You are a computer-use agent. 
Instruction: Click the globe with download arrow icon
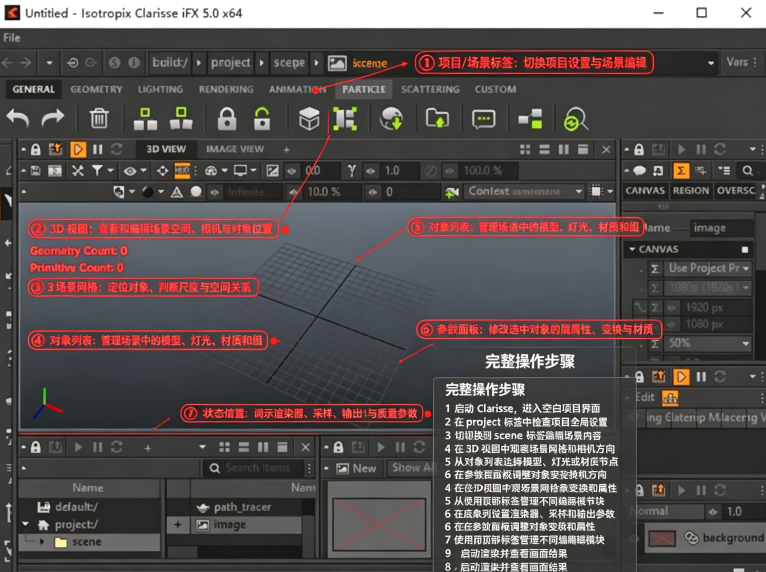(x=392, y=119)
